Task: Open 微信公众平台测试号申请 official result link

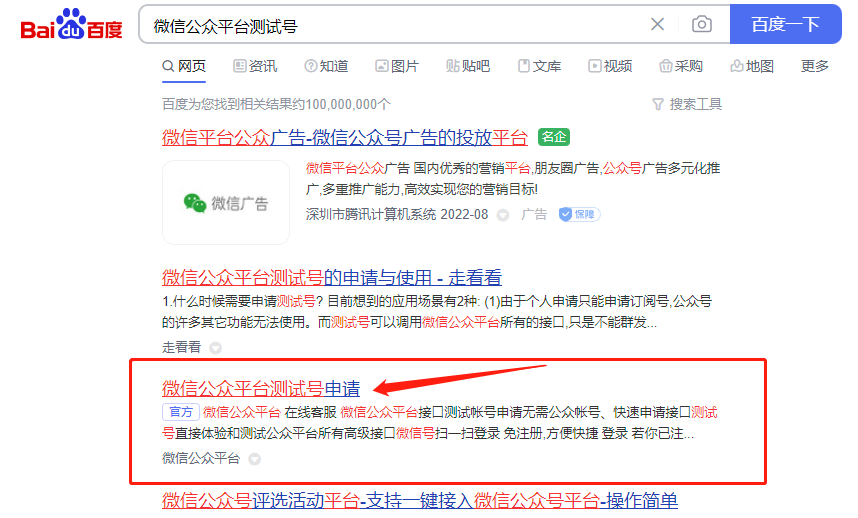Action: click(x=261, y=388)
